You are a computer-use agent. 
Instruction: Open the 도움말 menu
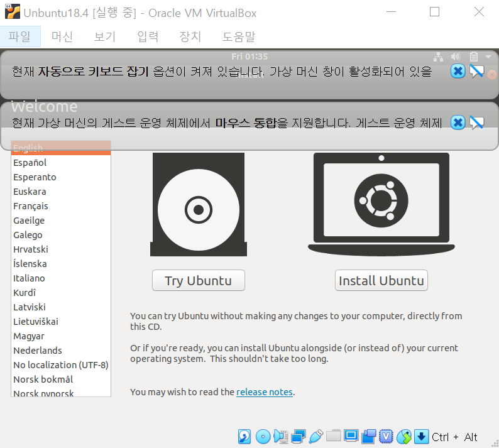pos(239,36)
